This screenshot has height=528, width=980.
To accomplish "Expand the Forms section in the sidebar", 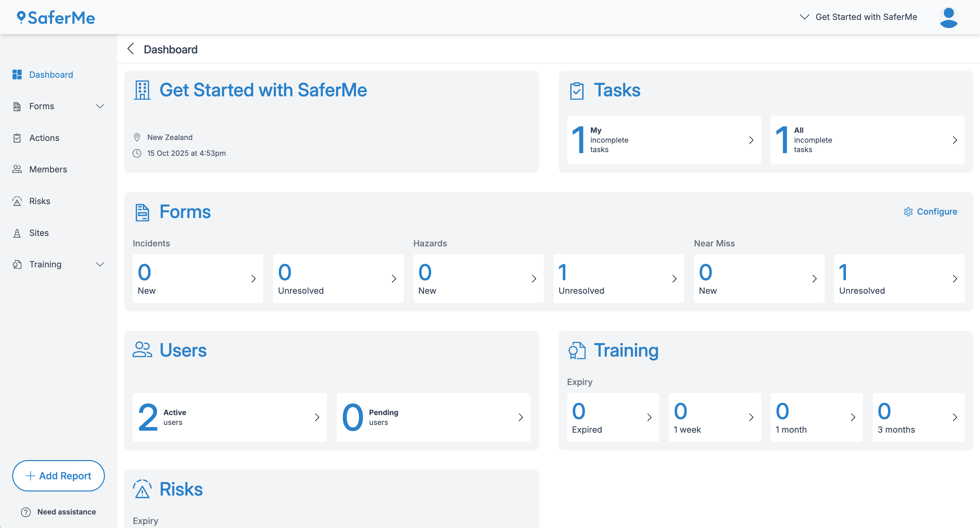I will coord(100,106).
